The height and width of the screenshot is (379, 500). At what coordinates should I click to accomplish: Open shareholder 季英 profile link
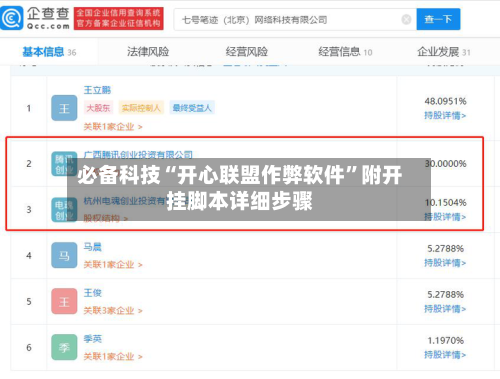click(x=92, y=339)
